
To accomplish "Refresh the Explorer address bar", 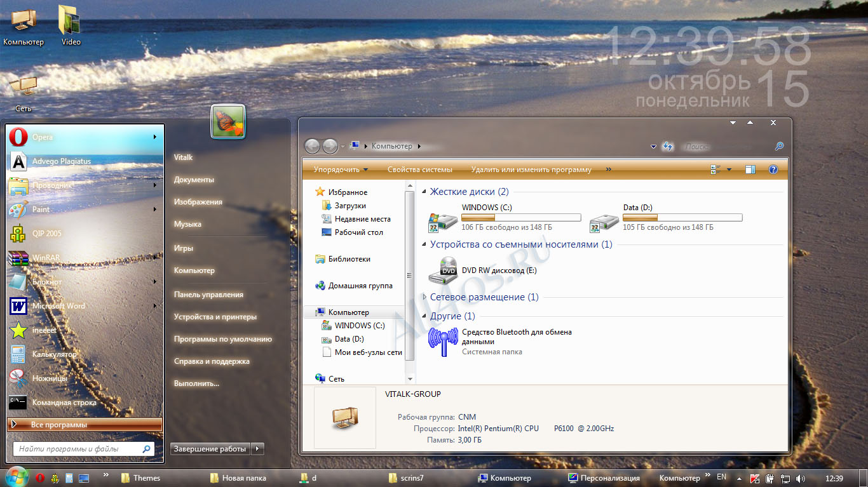I will tap(667, 146).
